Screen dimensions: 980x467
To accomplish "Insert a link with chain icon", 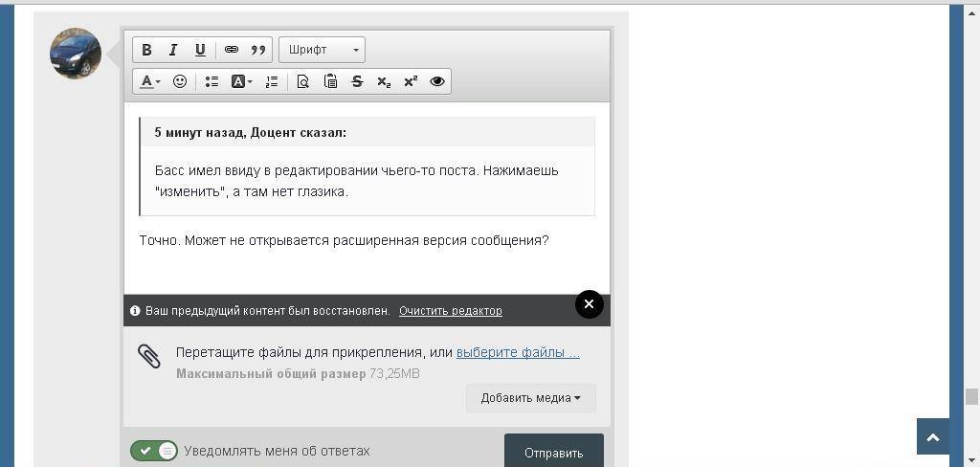I will click(x=232, y=50).
